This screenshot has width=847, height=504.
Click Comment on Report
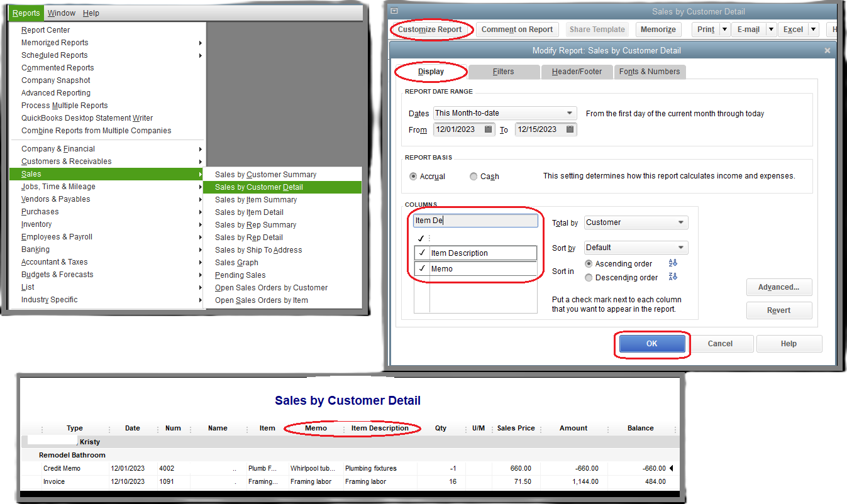click(517, 29)
